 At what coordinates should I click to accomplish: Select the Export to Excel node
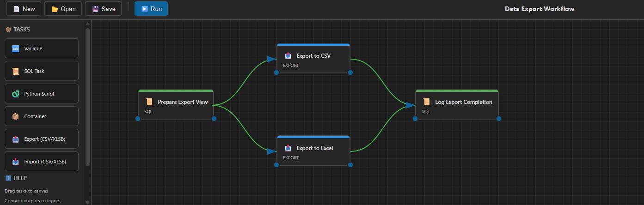tap(313, 151)
